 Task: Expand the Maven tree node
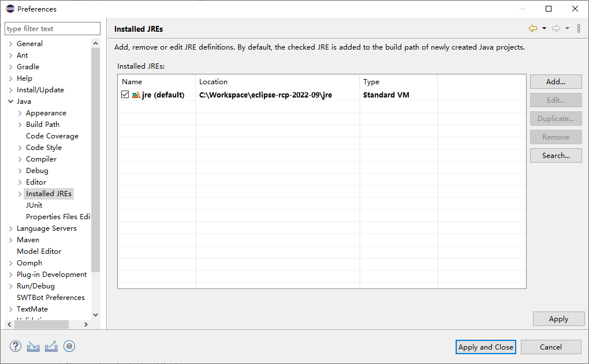(10, 240)
